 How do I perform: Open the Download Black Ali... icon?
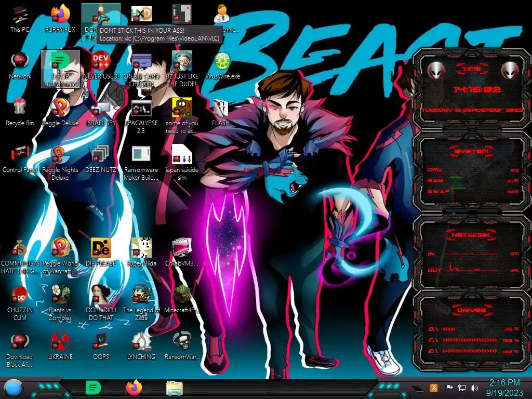point(20,350)
